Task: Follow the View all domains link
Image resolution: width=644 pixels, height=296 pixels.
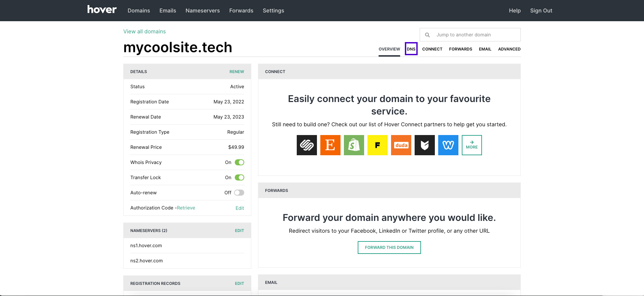Action: point(144,31)
